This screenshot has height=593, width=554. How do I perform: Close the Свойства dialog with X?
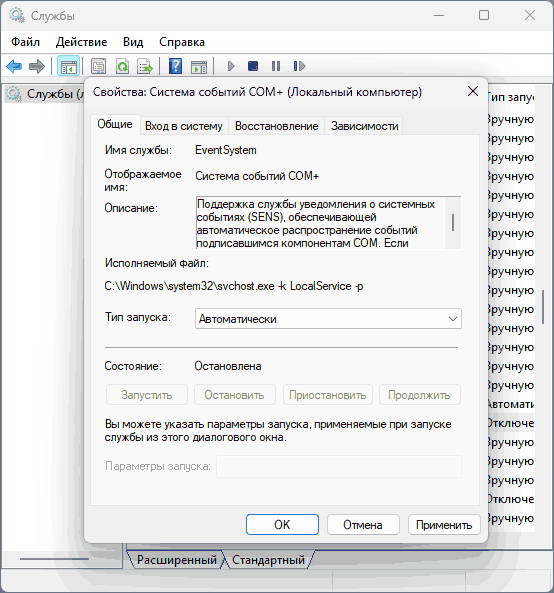click(473, 92)
